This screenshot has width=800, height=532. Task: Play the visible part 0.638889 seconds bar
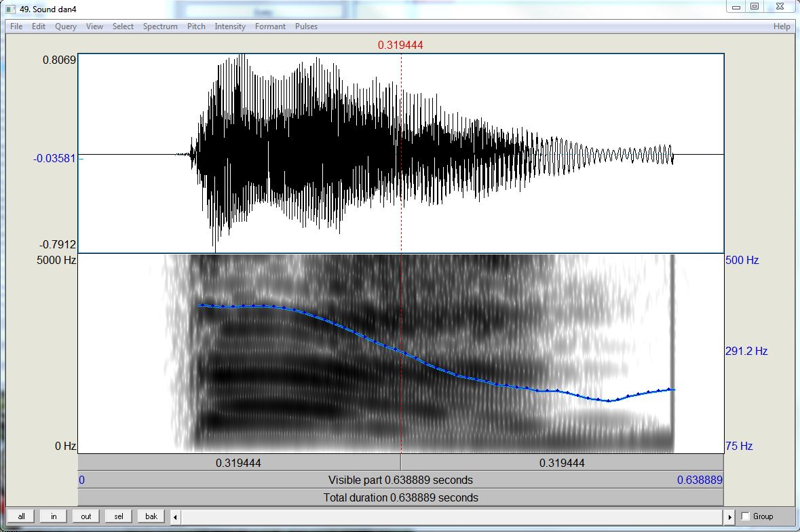point(400,480)
